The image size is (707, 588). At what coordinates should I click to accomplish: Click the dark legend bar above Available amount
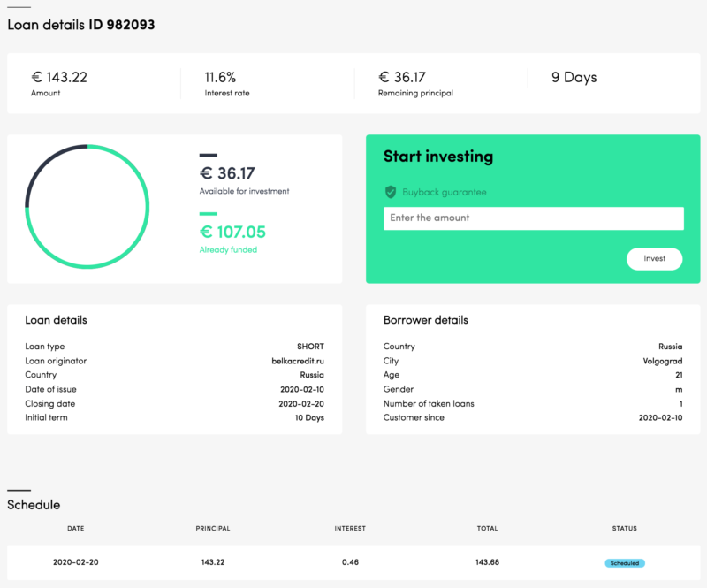[209, 156]
